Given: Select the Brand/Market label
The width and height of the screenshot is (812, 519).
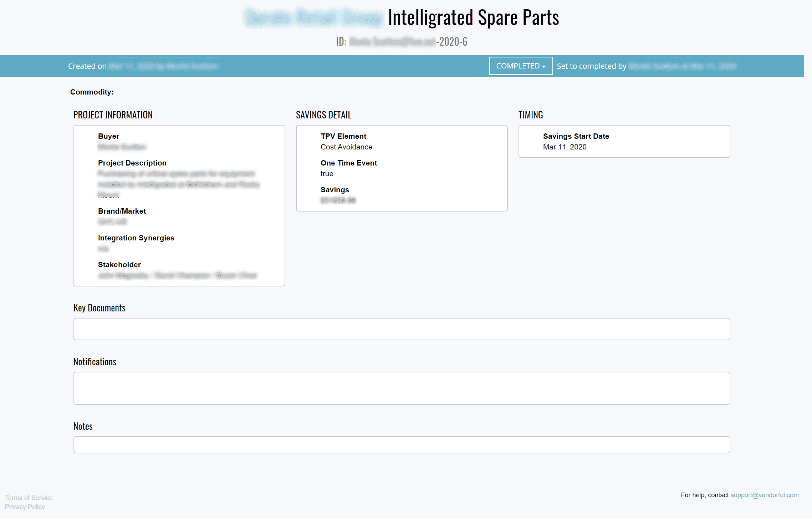Looking at the screenshot, I should 122,211.
